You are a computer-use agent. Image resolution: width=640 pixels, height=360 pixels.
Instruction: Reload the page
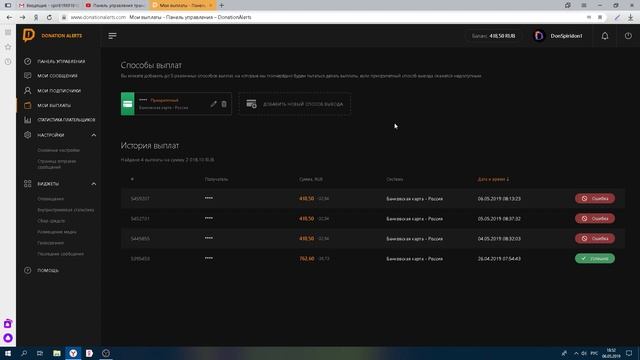(x=49, y=18)
